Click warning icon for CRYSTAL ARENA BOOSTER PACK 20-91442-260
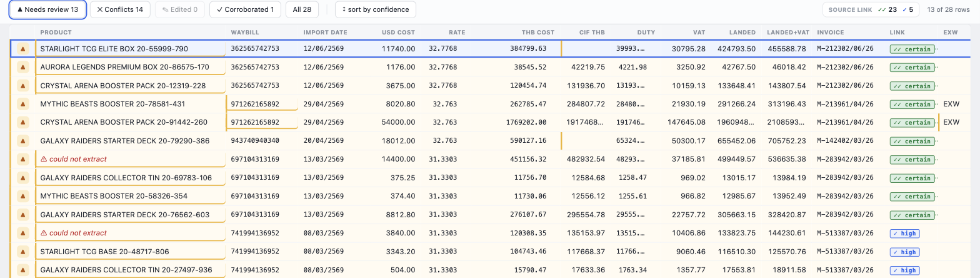The image size is (980, 278). click(x=23, y=122)
